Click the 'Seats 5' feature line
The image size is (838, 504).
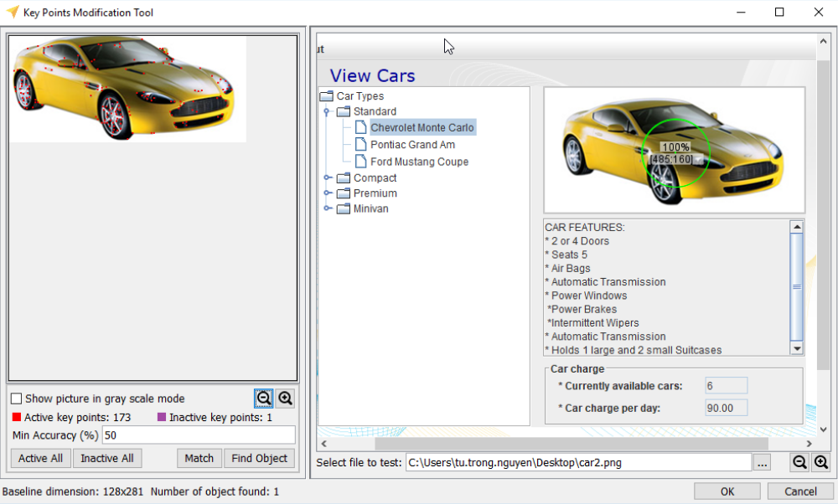tap(566, 255)
